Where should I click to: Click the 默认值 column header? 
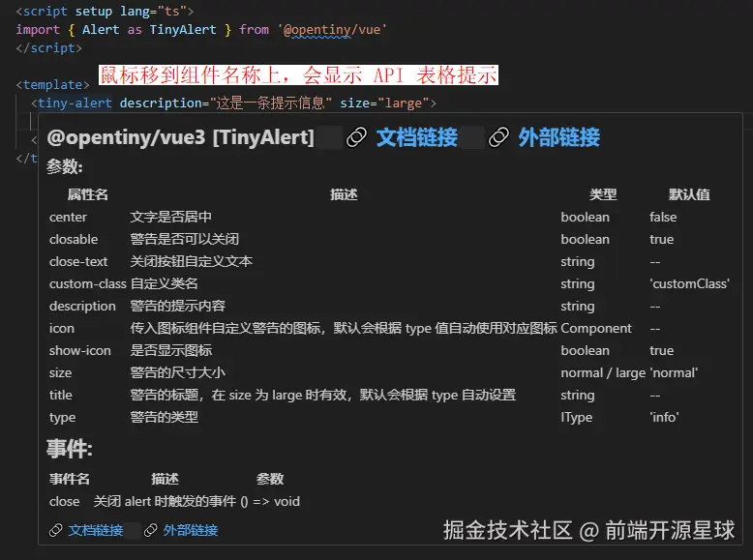(x=689, y=194)
